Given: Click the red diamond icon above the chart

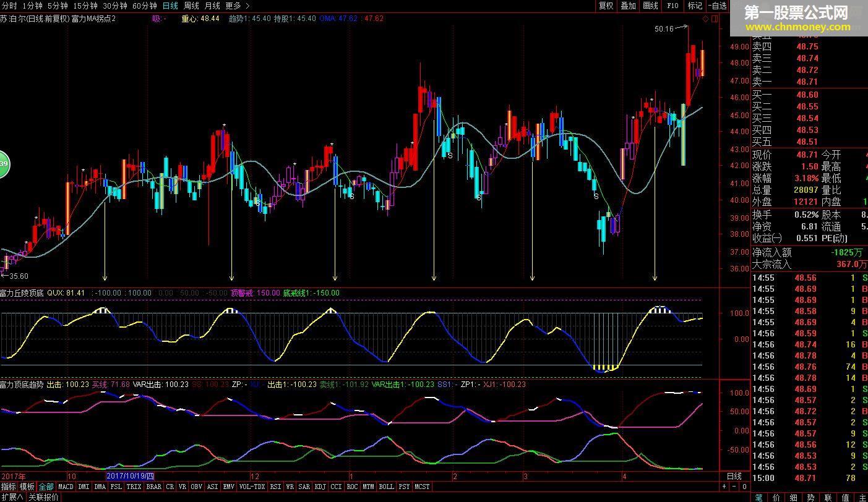Looking at the screenshot, I should 706,19.
